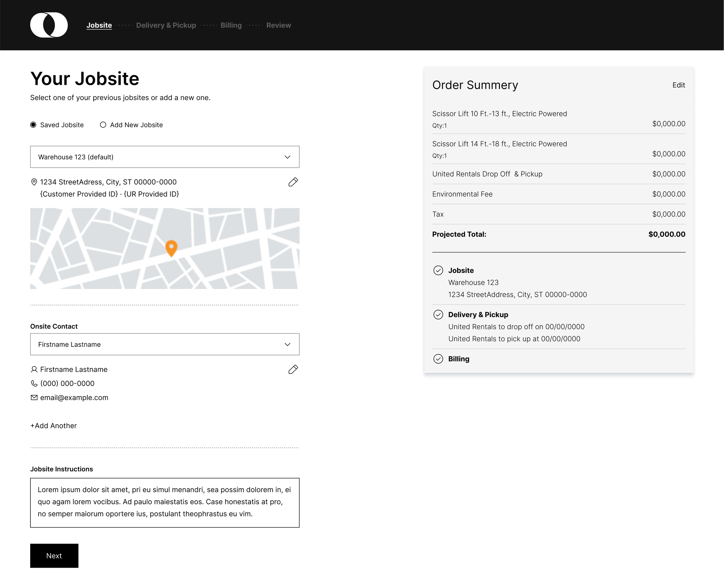Open the Warehouse 123 (default) dropdown
Image resolution: width=724 pixels, height=588 pixels.
tap(165, 157)
